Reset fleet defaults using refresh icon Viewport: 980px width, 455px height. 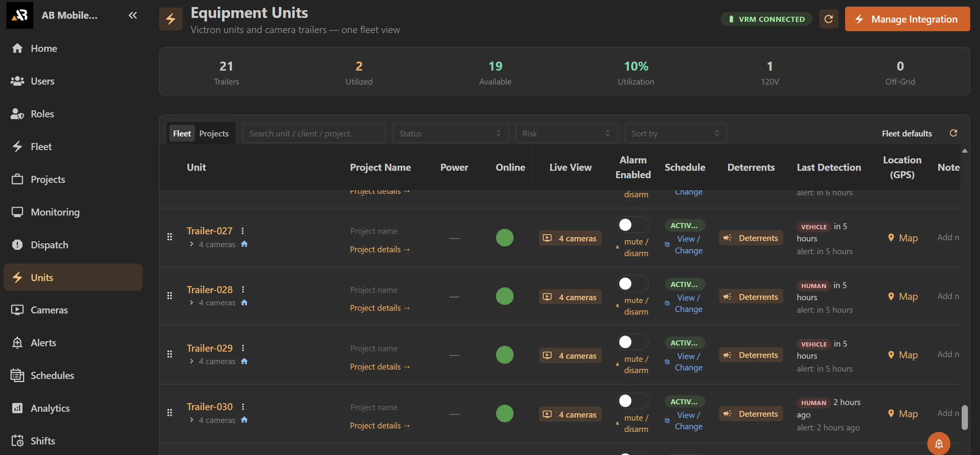pos(953,133)
